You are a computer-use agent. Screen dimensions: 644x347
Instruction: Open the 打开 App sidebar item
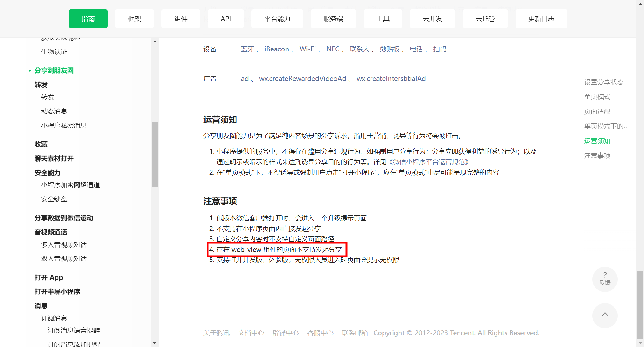tap(49, 278)
